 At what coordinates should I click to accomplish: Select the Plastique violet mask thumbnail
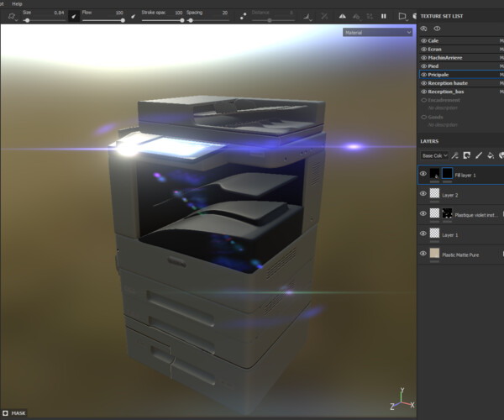447,213
